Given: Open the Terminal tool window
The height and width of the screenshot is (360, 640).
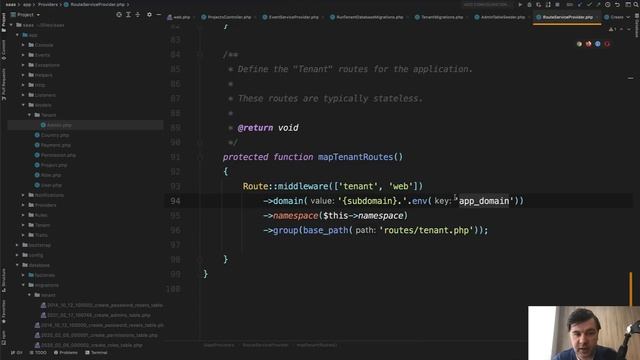Looking at the screenshot, I should (97, 353).
